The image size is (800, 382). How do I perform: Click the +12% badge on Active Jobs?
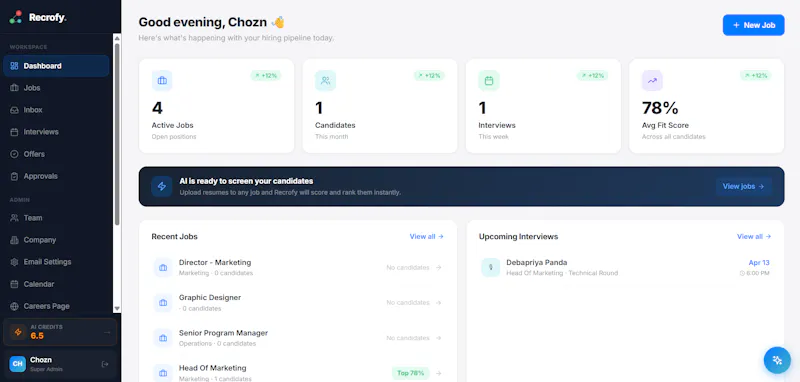(266, 75)
